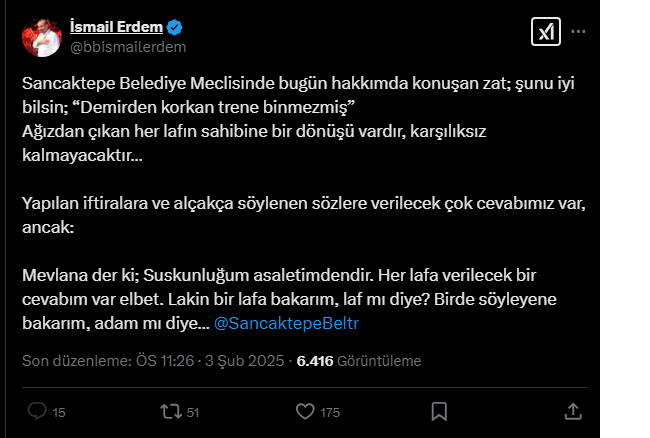The width and height of the screenshot is (650, 438).
Task: Open the 6.416 Görüntüleme view count
Action: (359, 361)
